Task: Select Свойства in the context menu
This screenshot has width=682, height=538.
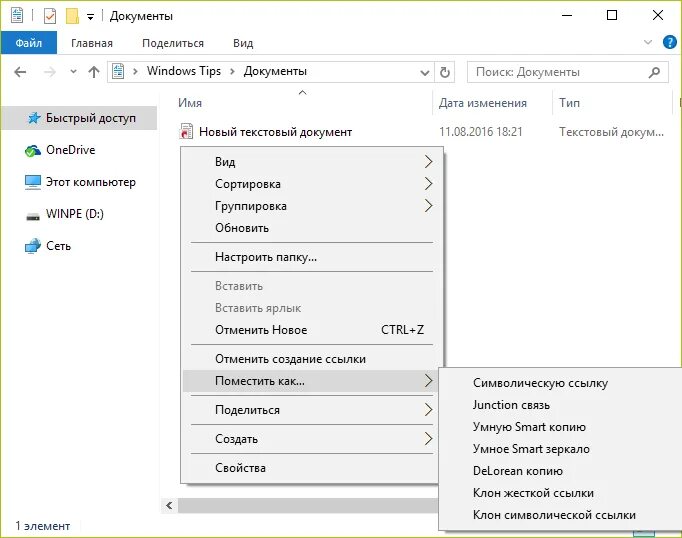Action: [240, 467]
